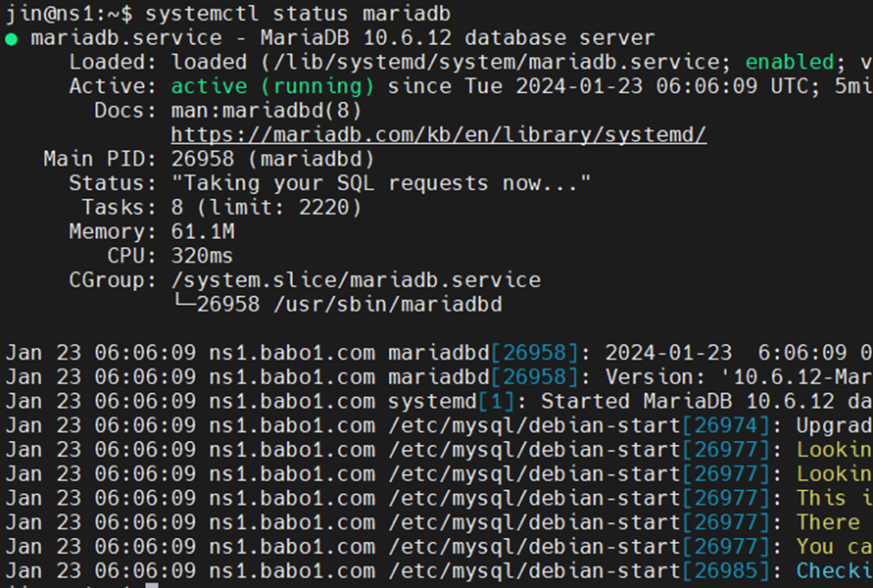Click the cyan 'Checki' log message
The image size is (873, 588).
834,571
